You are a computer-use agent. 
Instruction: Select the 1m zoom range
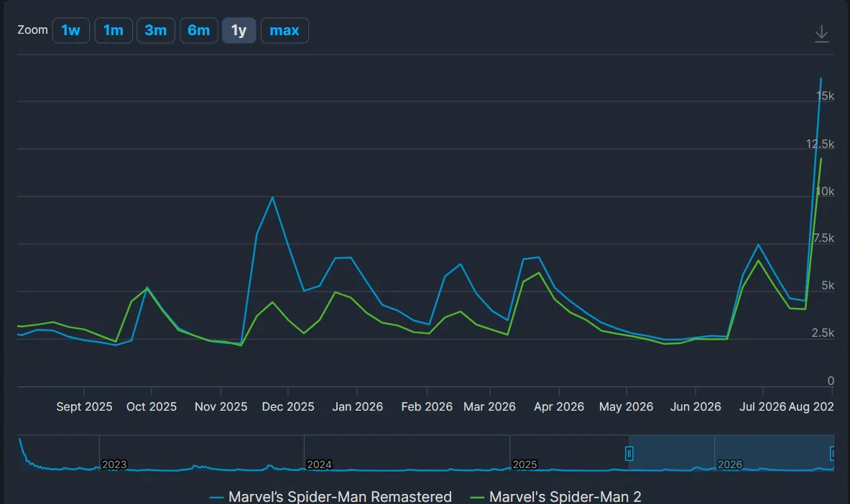coord(114,30)
